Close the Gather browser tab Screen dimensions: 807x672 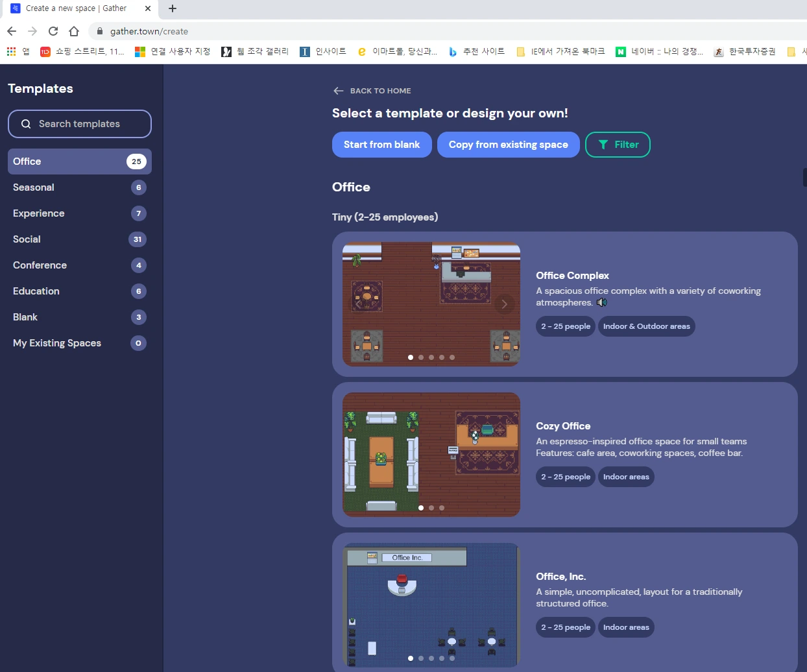pos(148,8)
